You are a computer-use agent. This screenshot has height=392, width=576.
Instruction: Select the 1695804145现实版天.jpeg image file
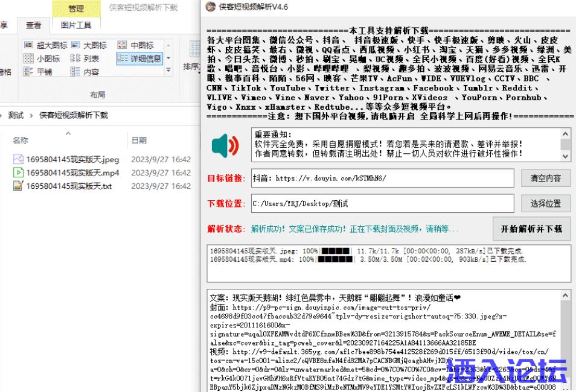(x=66, y=159)
